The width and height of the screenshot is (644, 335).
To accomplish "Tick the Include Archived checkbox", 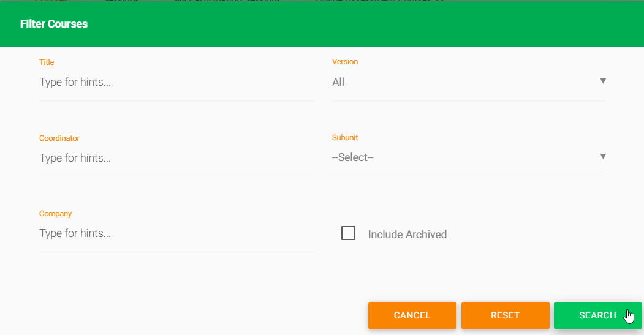I will 348,233.
